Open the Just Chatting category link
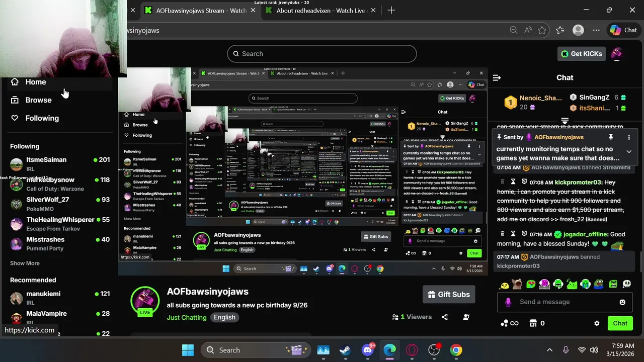This screenshot has width=644, height=362. (187, 318)
